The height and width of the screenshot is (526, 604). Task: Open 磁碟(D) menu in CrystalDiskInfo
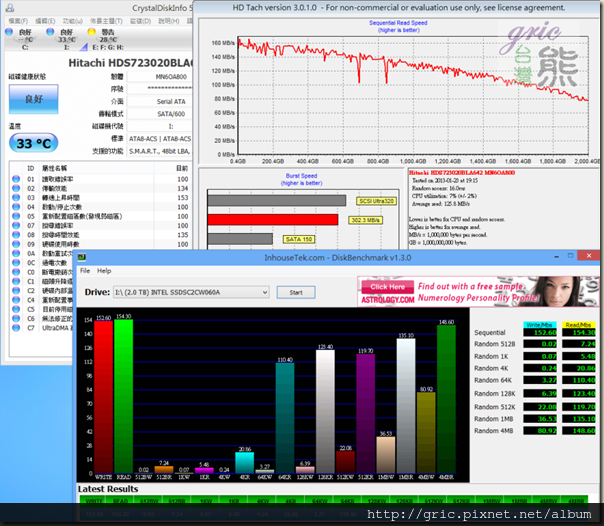click(140, 21)
